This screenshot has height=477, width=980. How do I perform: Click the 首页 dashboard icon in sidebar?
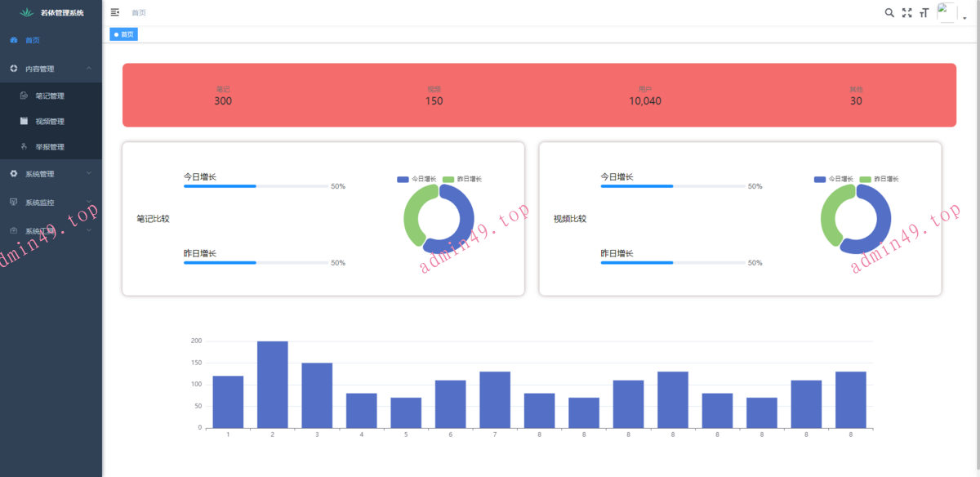pyautogui.click(x=14, y=40)
